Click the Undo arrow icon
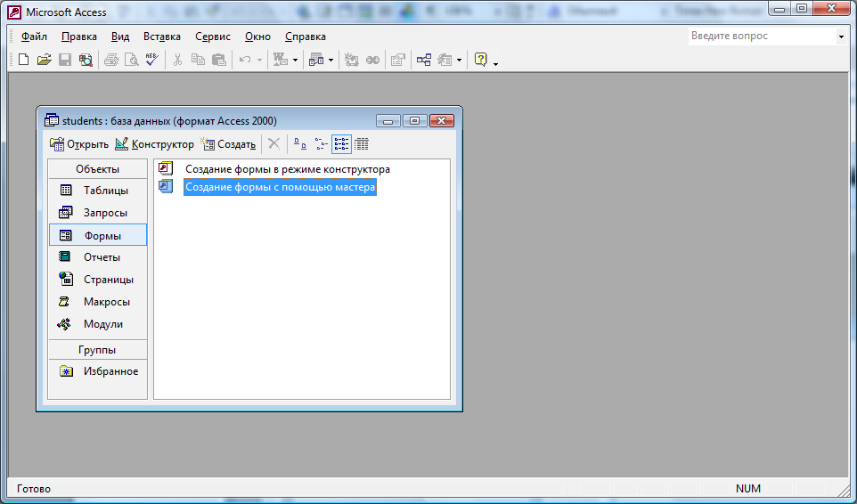857x504 pixels. tap(245, 60)
